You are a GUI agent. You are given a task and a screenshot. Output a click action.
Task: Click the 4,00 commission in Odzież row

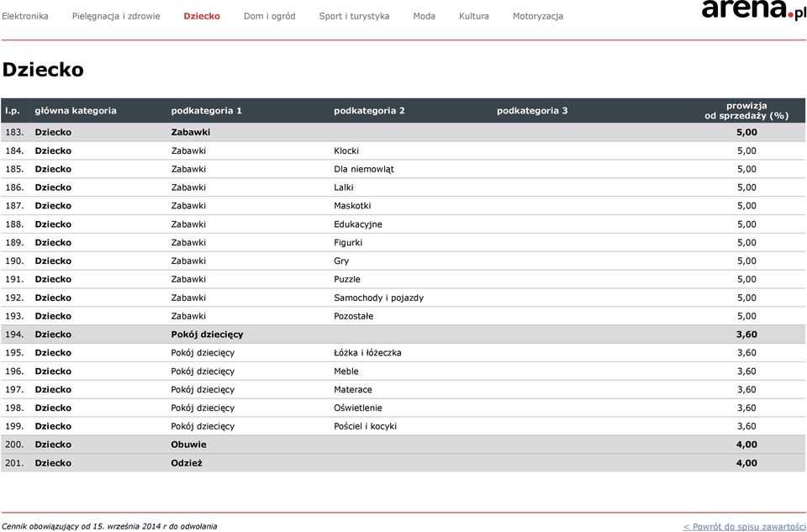pyautogui.click(x=746, y=463)
